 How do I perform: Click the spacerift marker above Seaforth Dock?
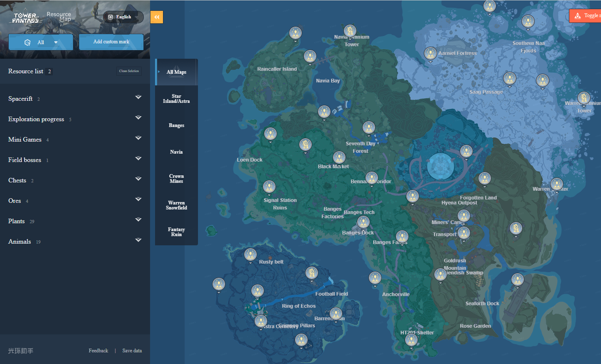518,280
